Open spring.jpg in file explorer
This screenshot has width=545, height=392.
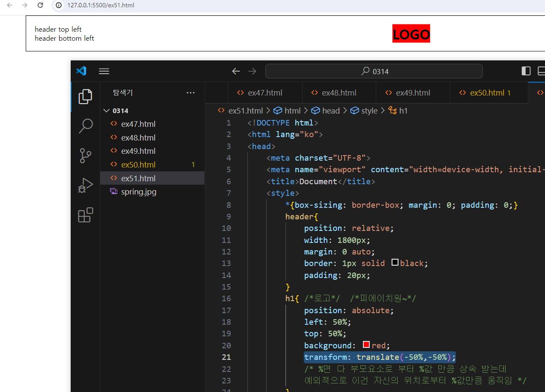pos(152,192)
